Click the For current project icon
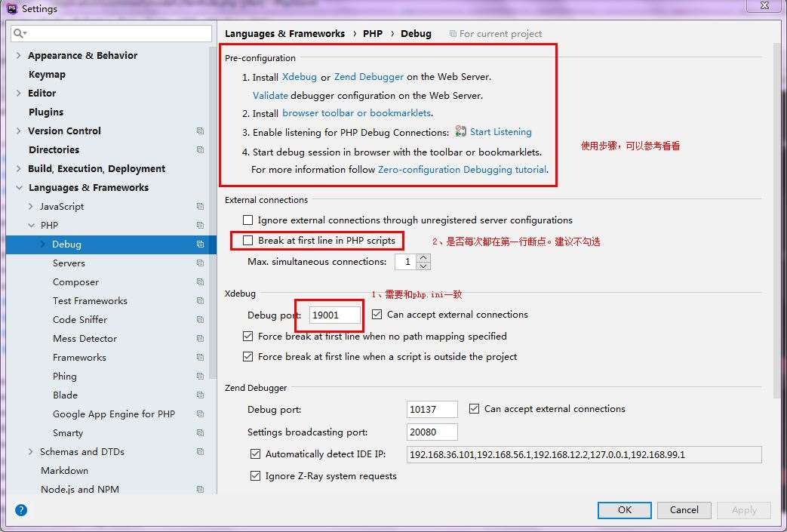This screenshot has width=787, height=532. click(x=453, y=34)
